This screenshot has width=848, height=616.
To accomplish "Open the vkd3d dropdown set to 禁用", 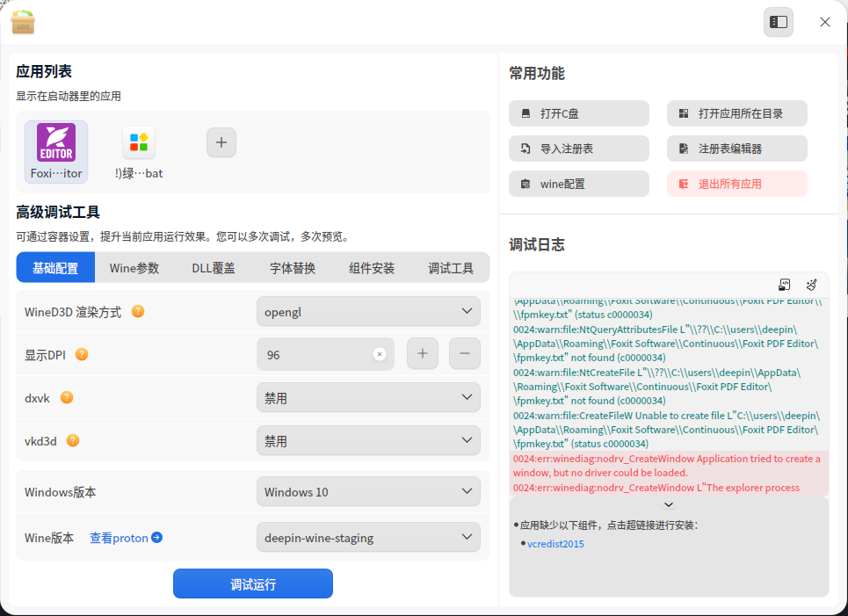I will coord(368,440).
